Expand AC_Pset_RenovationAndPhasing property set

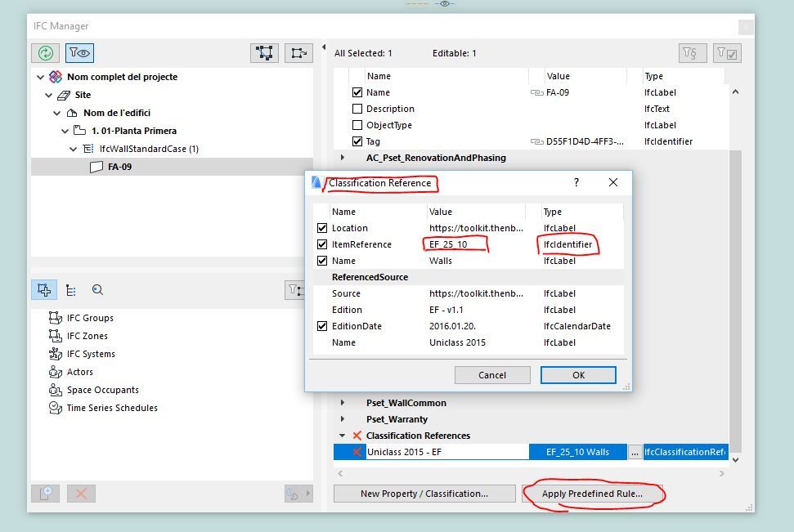[x=343, y=158]
